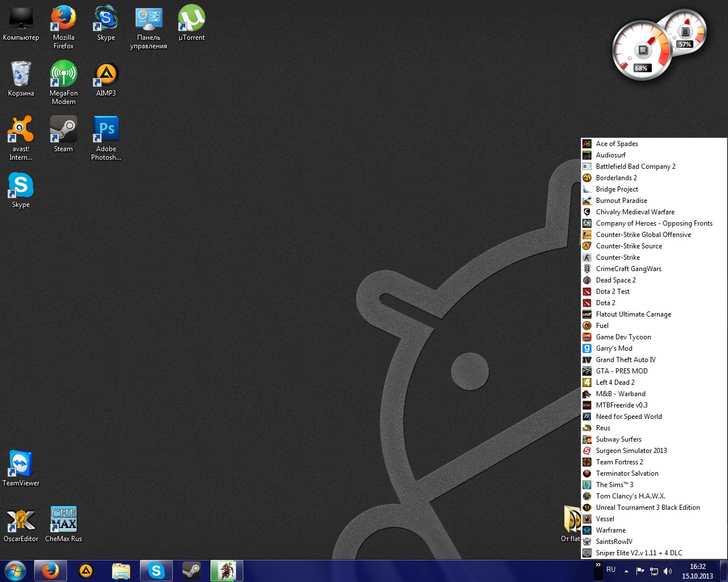Switch to the running game taskbar button
Image resolution: width=728 pixels, height=582 pixels.
(x=227, y=571)
